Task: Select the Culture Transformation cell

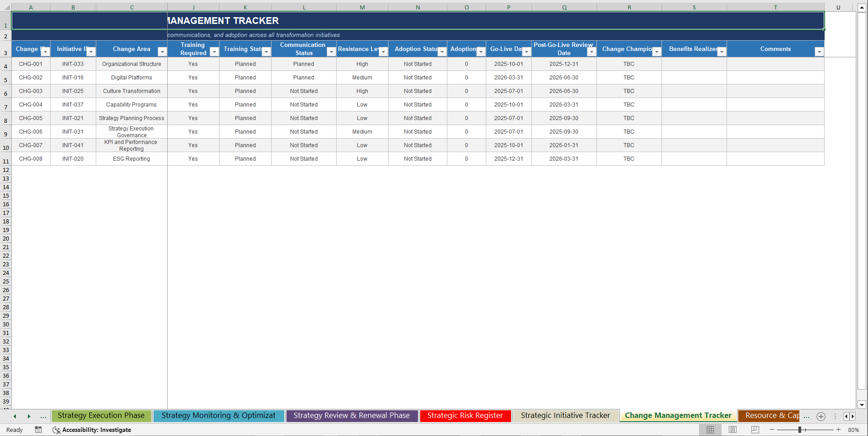Action: pyautogui.click(x=131, y=91)
